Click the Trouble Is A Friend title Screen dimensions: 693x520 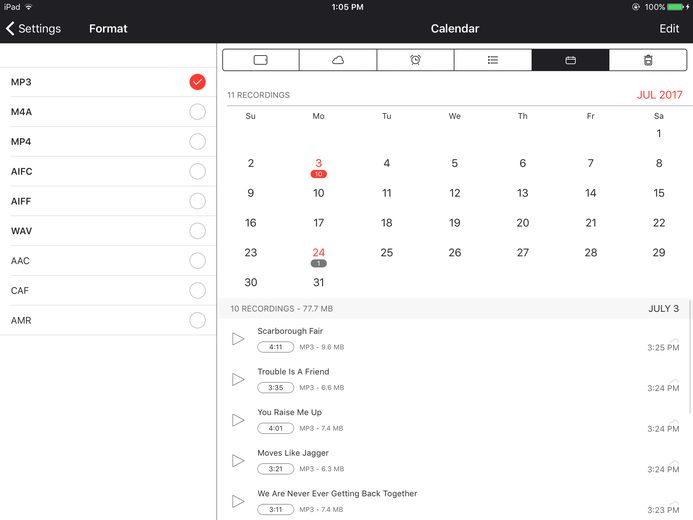point(293,372)
